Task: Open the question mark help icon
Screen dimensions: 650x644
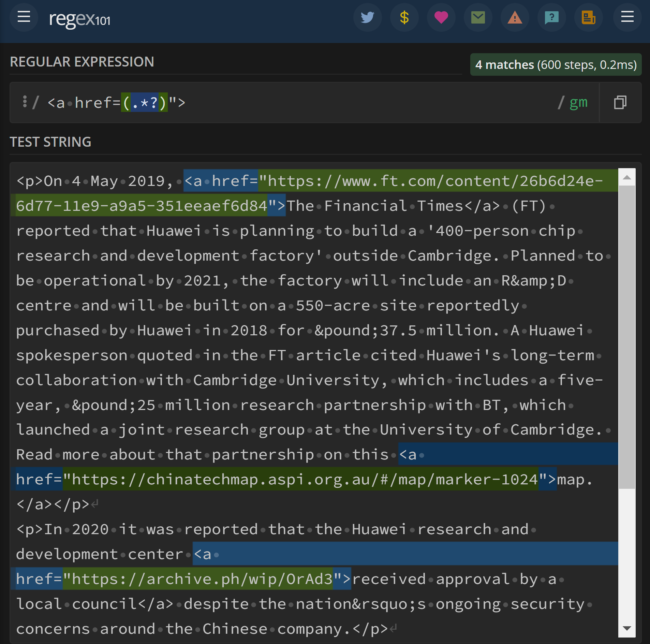Action: [x=551, y=17]
